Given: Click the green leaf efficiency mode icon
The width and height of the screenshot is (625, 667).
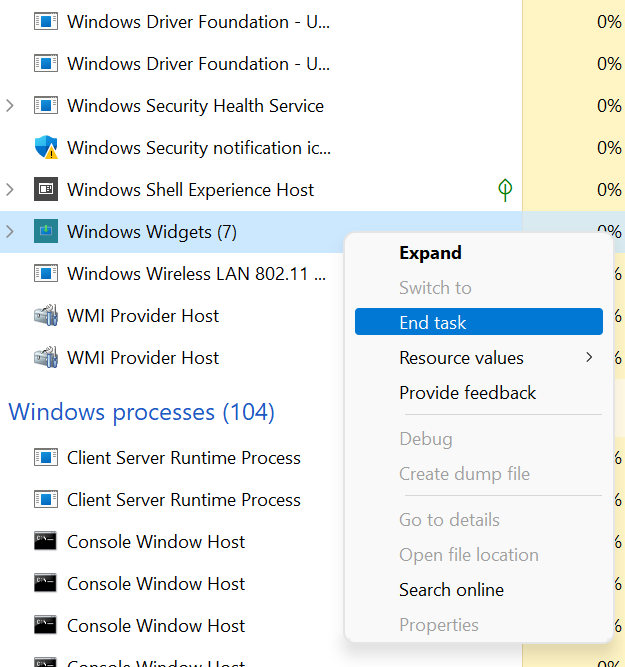Looking at the screenshot, I should click(x=505, y=190).
